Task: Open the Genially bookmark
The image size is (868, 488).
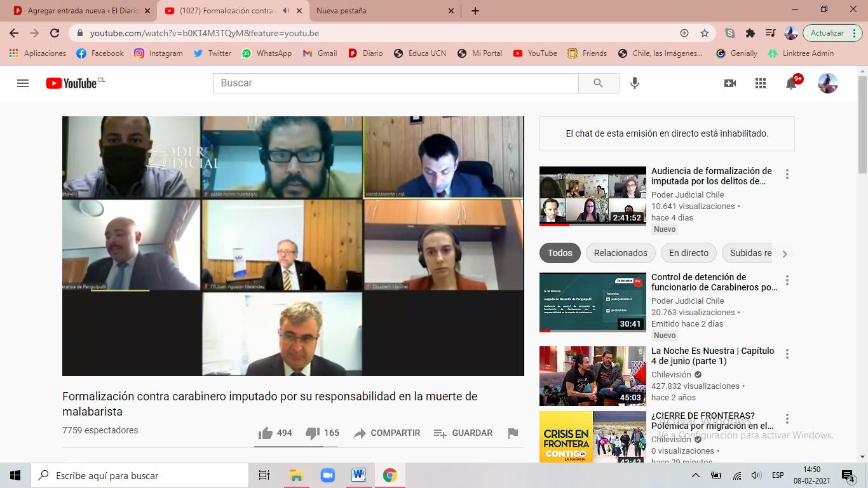Action: click(736, 53)
